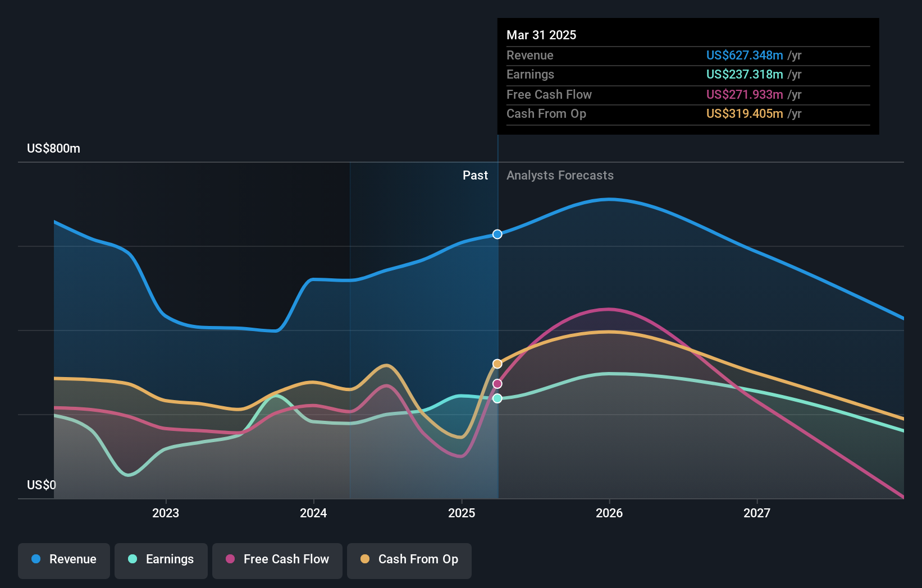Click the US$237.318m earnings value

pos(745,75)
